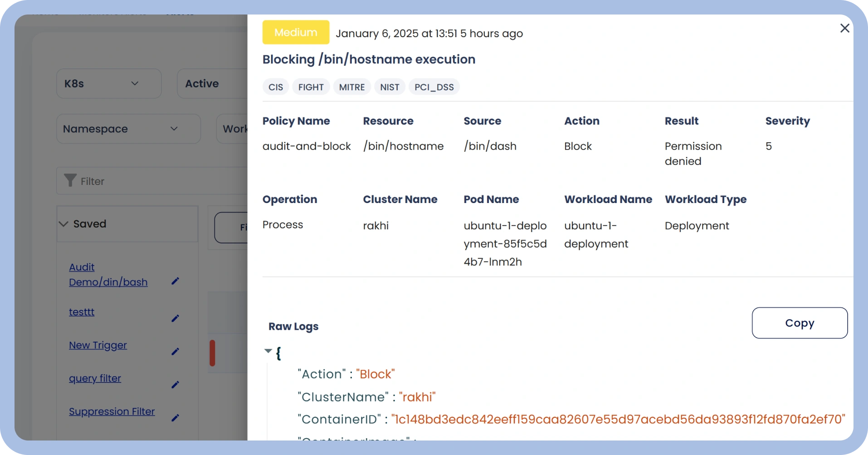Screen dimensions: 868x455
Task: Click the Medium severity badge
Action: pyautogui.click(x=296, y=32)
